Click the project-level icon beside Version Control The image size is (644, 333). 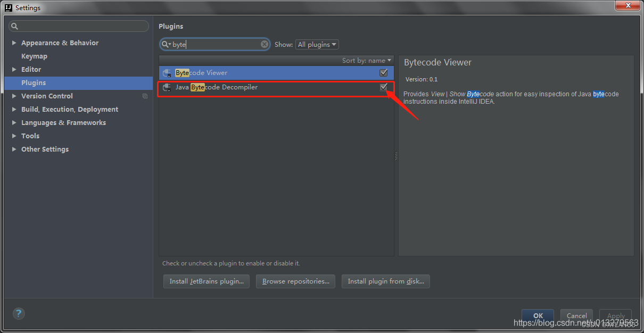click(145, 96)
